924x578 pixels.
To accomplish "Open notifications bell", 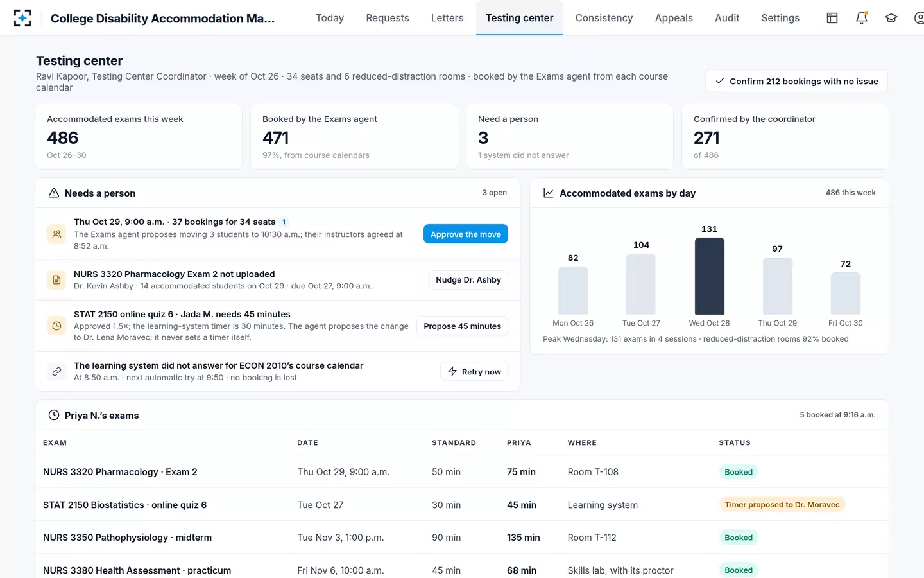I will click(862, 18).
